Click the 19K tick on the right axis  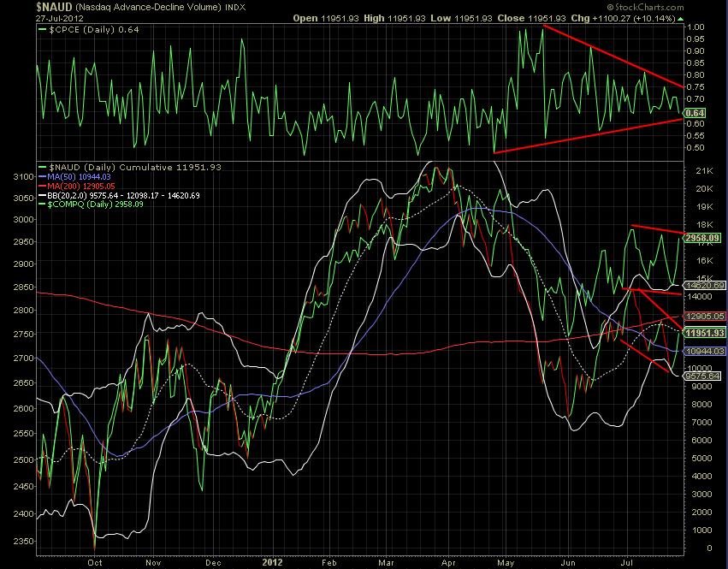point(704,207)
